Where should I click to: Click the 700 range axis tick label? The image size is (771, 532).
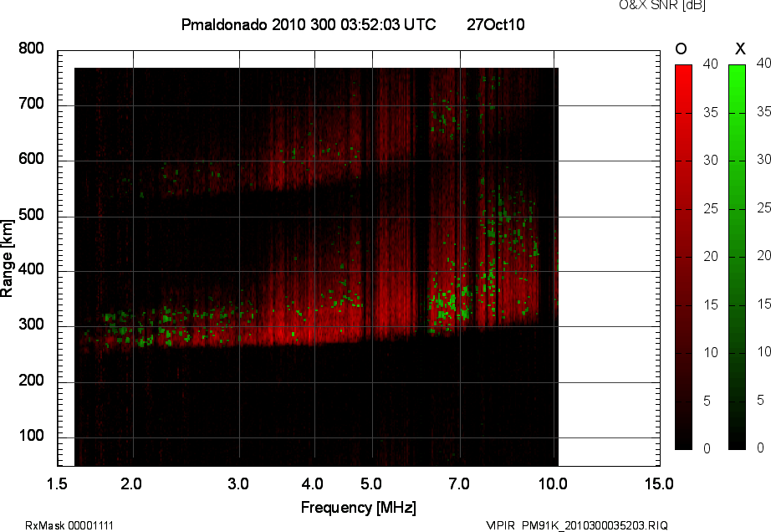(x=31, y=104)
